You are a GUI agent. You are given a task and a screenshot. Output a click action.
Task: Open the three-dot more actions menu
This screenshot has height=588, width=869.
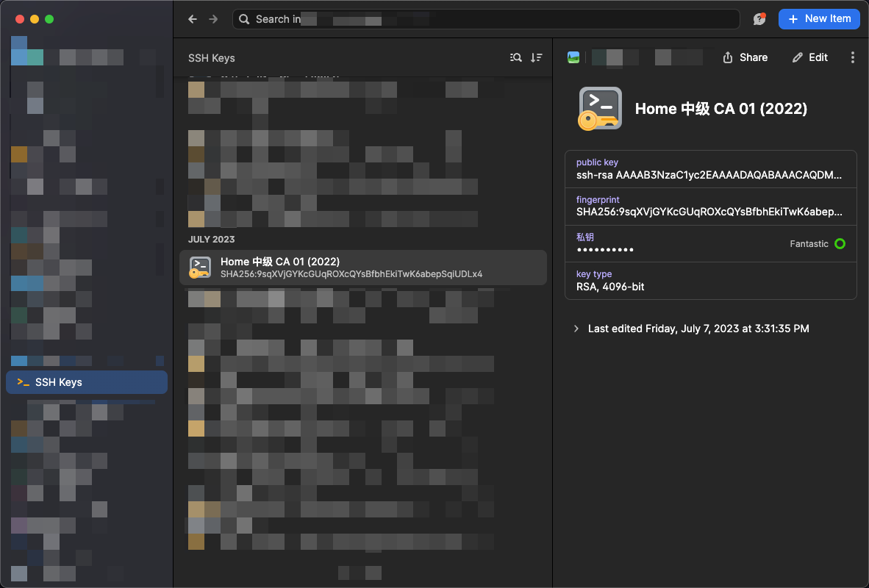pyautogui.click(x=852, y=57)
